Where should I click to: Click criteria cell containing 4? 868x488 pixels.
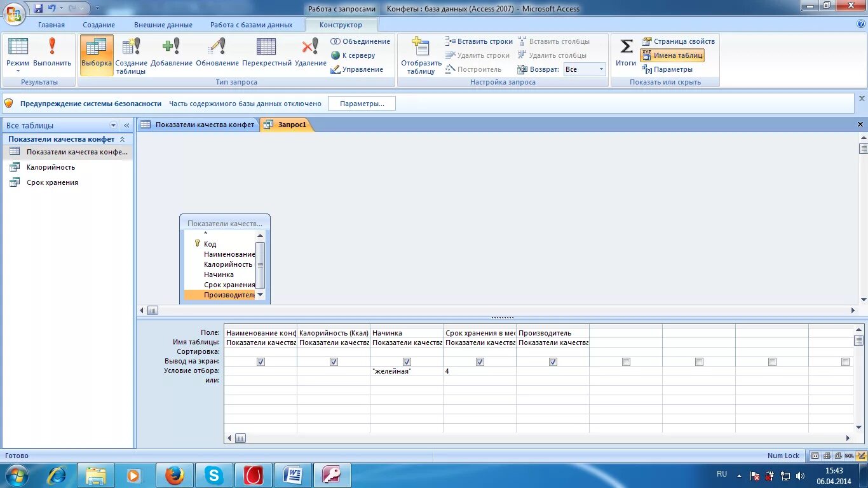[480, 371]
